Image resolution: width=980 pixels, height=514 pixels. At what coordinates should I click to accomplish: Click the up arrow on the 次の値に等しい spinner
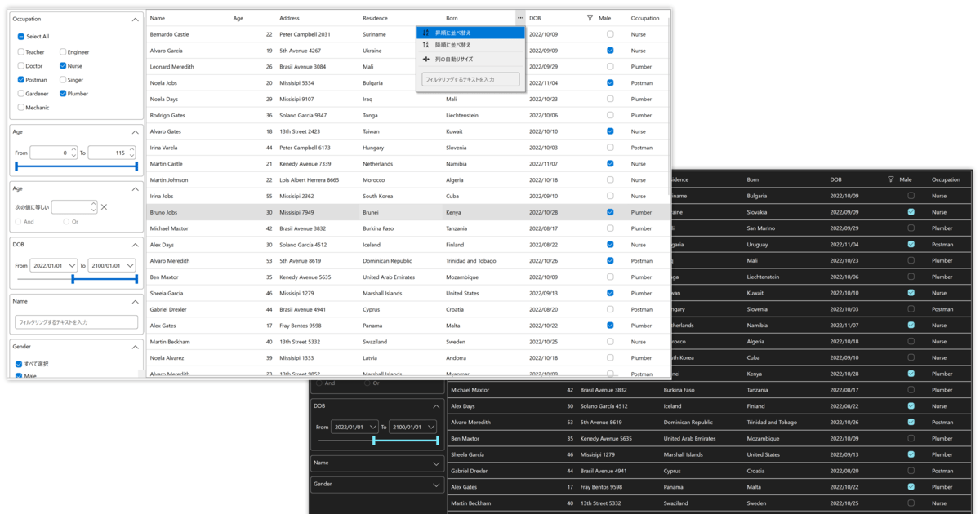[x=93, y=204]
